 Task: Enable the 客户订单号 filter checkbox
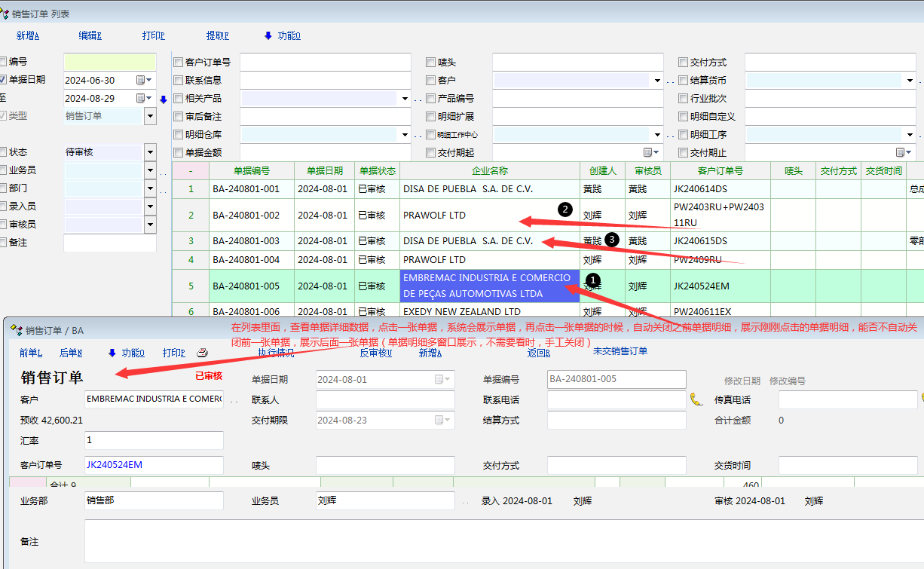click(179, 63)
